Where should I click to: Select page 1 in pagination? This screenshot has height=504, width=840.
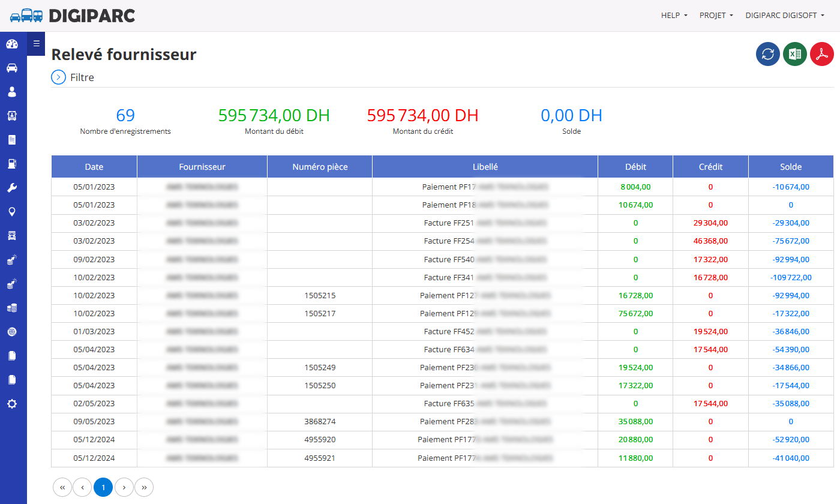point(103,487)
